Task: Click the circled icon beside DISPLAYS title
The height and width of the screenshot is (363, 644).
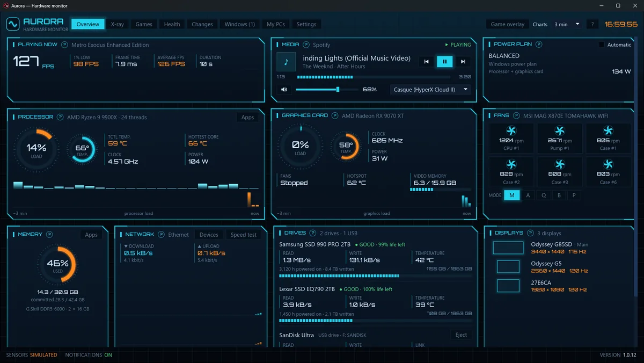Action: [530, 233]
